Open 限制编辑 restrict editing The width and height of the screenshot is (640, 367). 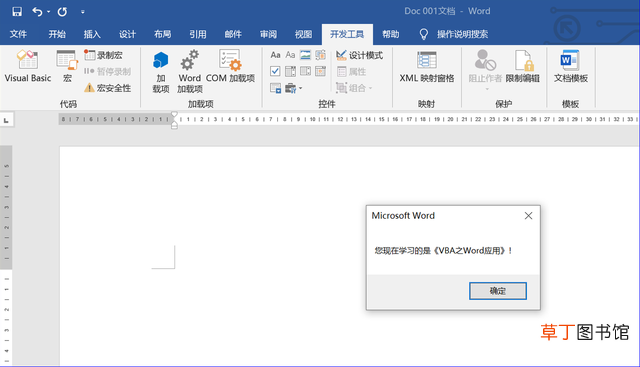[x=522, y=66]
